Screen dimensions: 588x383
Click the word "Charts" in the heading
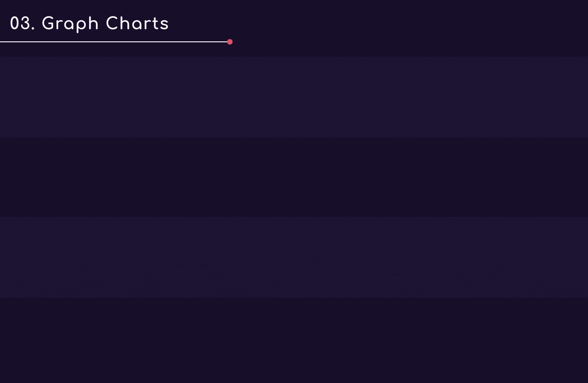pyautogui.click(x=137, y=23)
